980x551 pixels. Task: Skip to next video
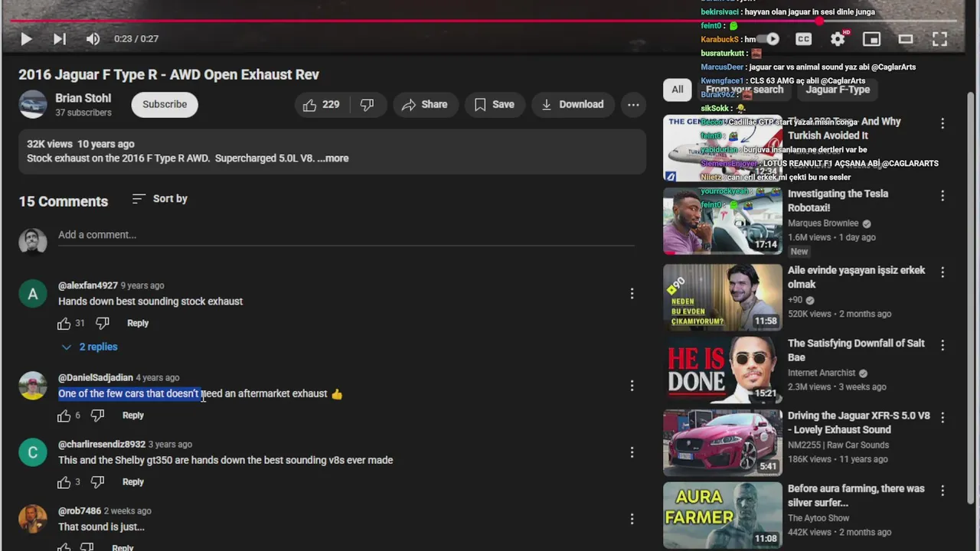[60, 39]
